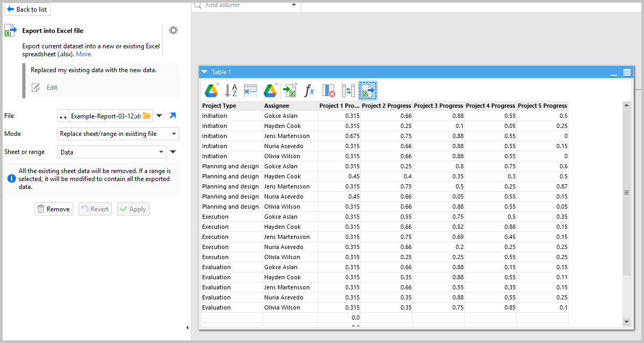Click the blue information icon
The width and height of the screenshot is (644, 343).
(x=11, y=178)
